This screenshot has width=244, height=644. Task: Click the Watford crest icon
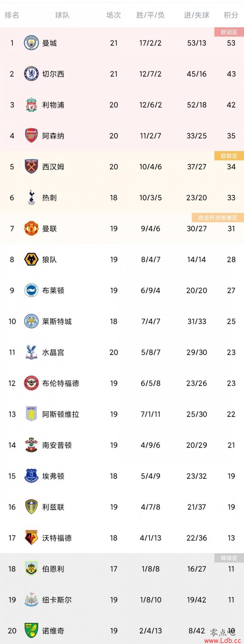pyautogui.click(x=32, y=538)
